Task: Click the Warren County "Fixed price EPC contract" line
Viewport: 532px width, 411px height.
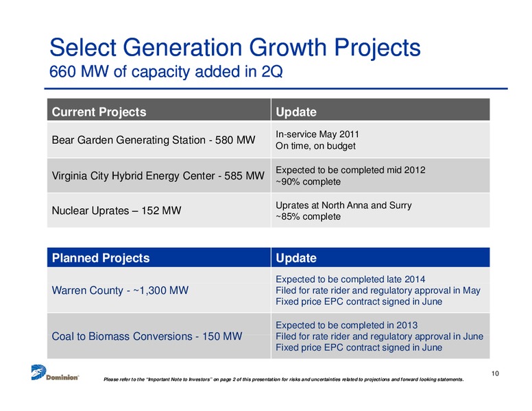Action: 359,301
